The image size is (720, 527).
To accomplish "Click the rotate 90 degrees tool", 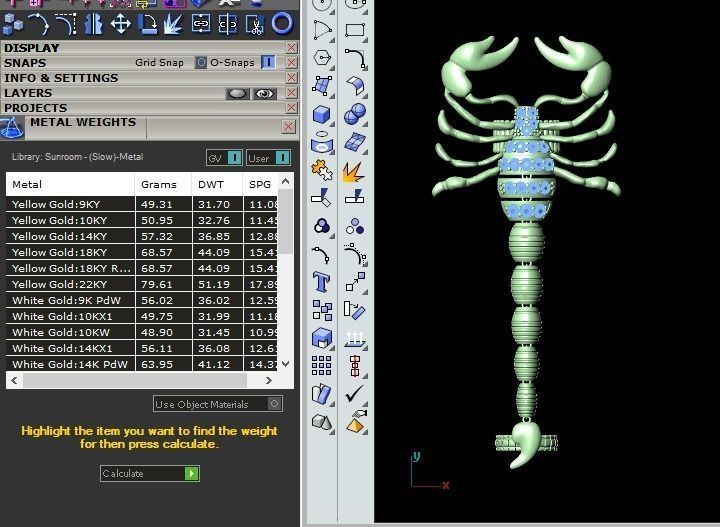I will (x=147, y=24).
